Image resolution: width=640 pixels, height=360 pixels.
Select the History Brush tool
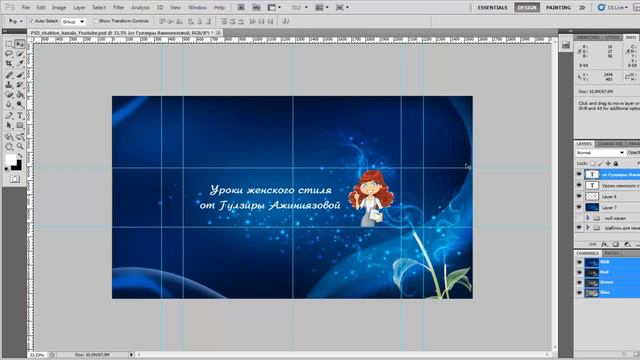click(x=20, y=85)
